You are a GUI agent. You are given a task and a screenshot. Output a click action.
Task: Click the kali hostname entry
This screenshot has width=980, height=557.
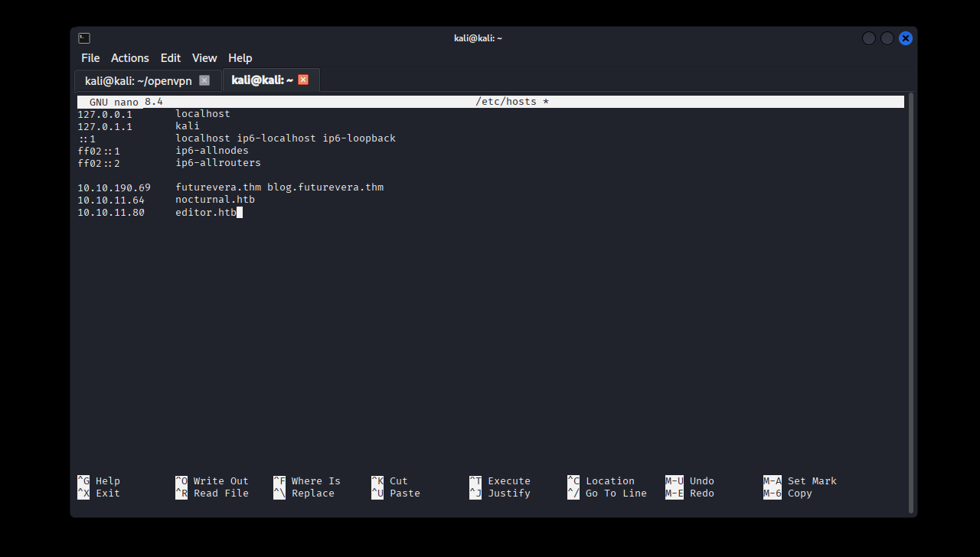(188, 126)
